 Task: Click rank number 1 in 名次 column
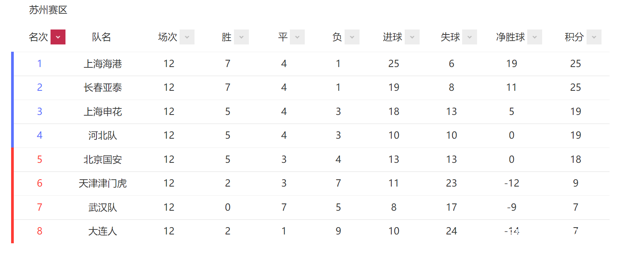(39, 64)
